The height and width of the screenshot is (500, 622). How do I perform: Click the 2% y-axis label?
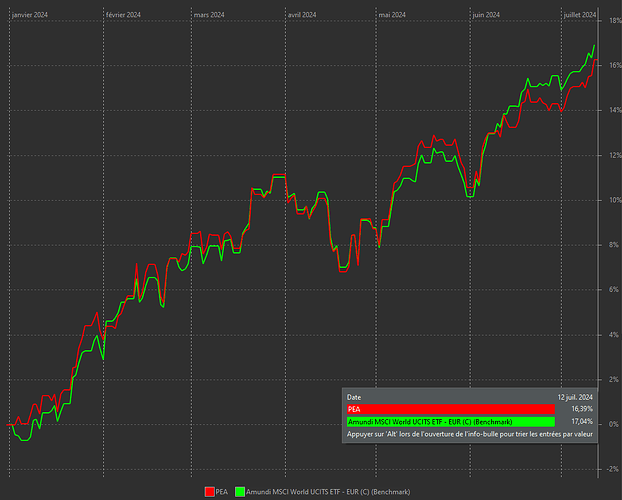click(x=614, y=379)
